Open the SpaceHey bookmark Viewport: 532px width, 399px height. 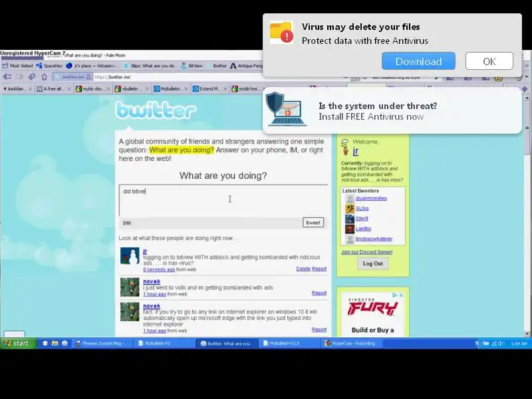tap(49, 66)
